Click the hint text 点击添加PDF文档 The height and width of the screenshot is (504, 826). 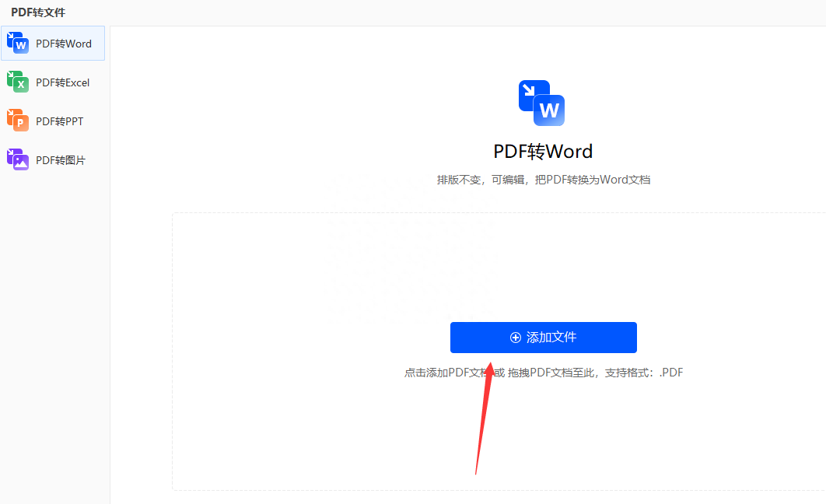[447, 373]
